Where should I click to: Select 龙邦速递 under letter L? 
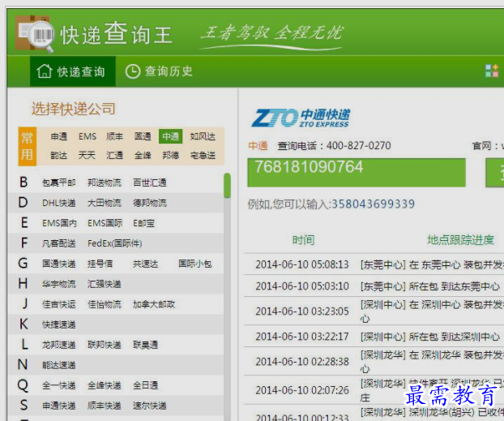pos(59,345)
